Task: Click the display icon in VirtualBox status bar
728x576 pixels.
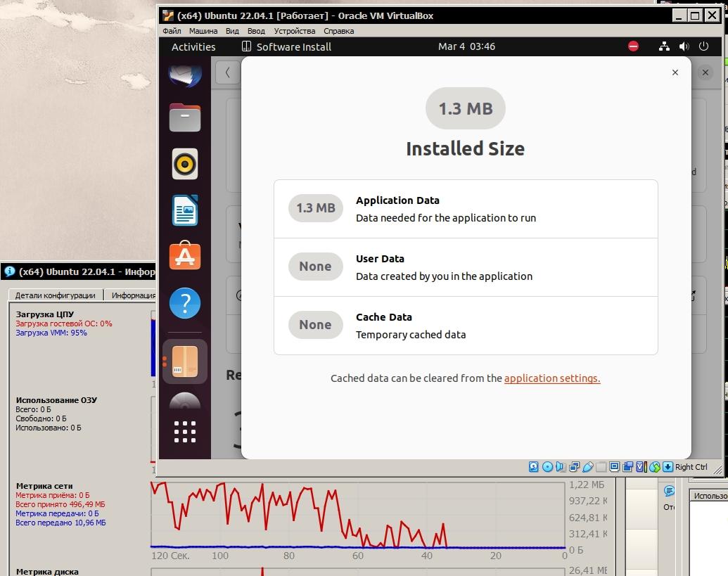Action: 614,467
